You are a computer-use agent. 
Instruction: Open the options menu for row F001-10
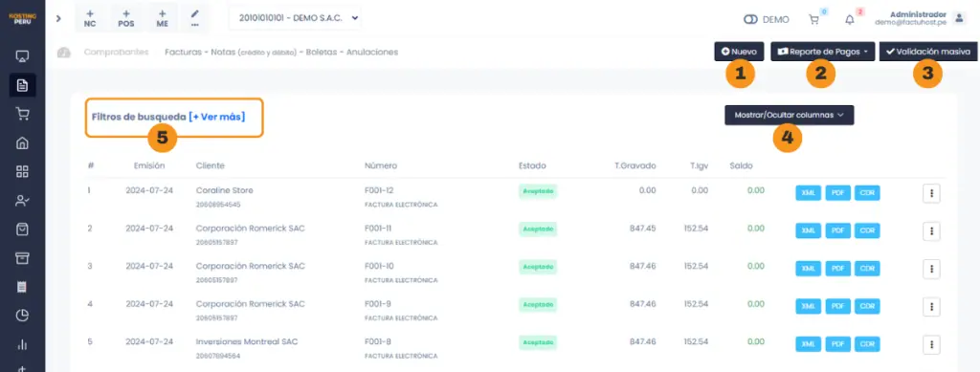tap(931, 269)
